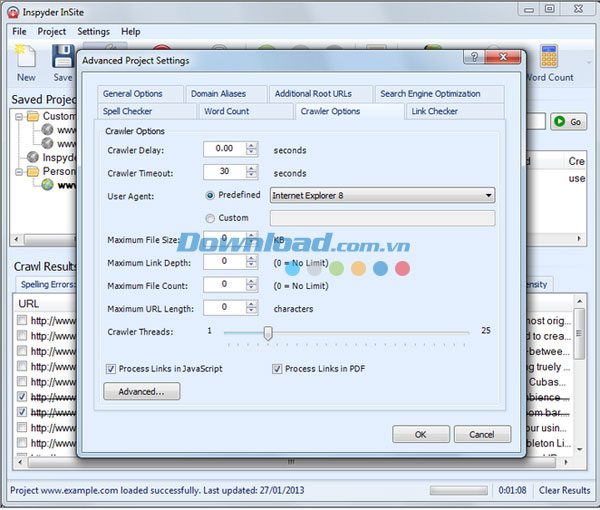Screen dimensions: 600x510
Task: Select the Inspyder project tree icon
Action: pos(33,157)
